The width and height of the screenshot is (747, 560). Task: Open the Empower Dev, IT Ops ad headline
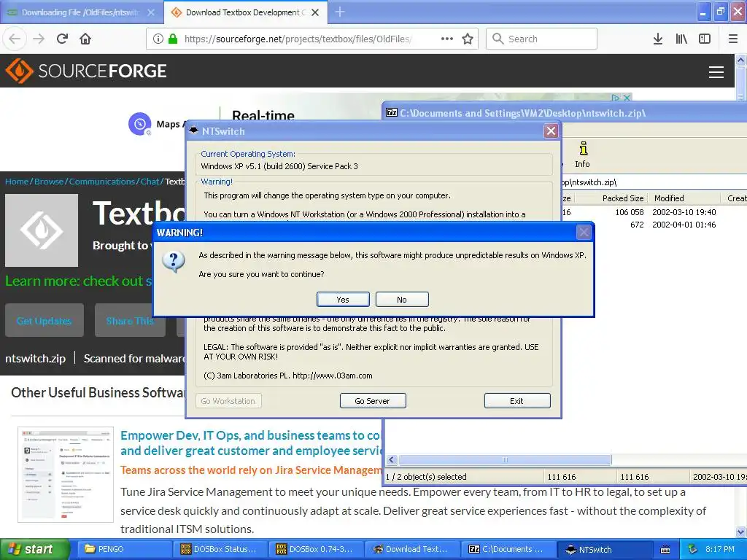click(x=251, y=443)
